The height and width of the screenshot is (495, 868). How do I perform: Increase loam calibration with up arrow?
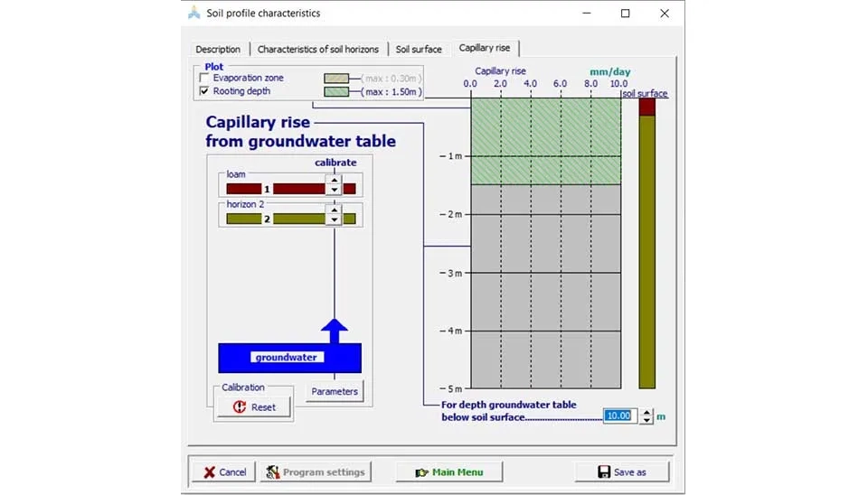pos(334,182)
